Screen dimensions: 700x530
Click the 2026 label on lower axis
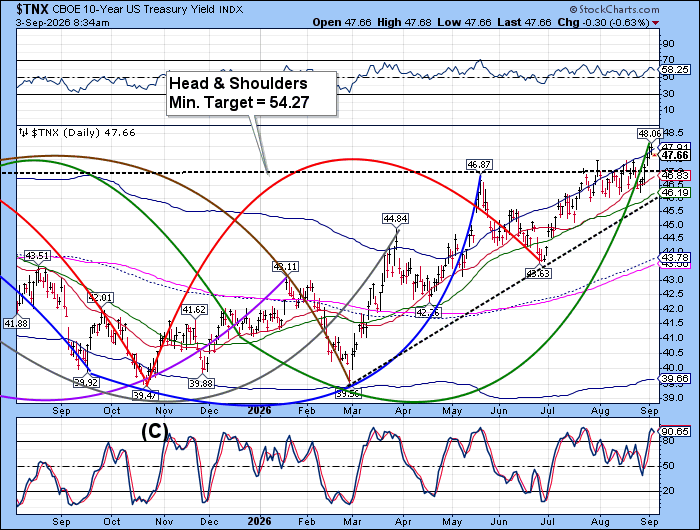point(259,521)
